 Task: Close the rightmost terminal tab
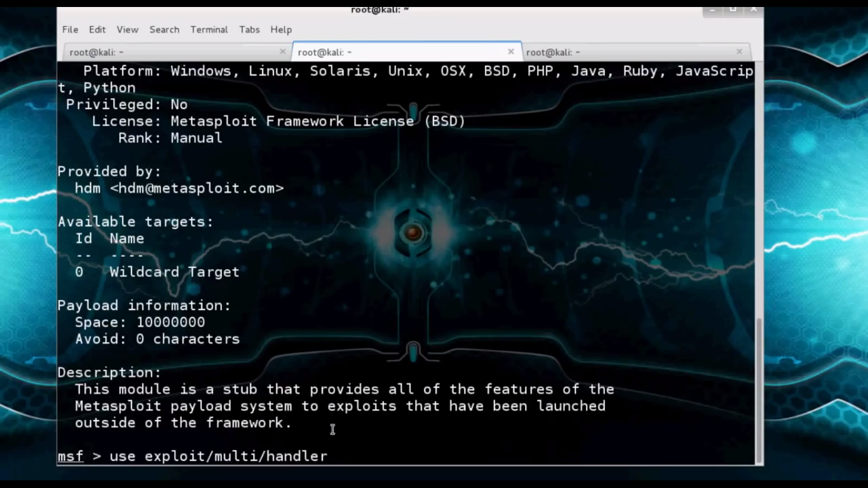(739, 52)
